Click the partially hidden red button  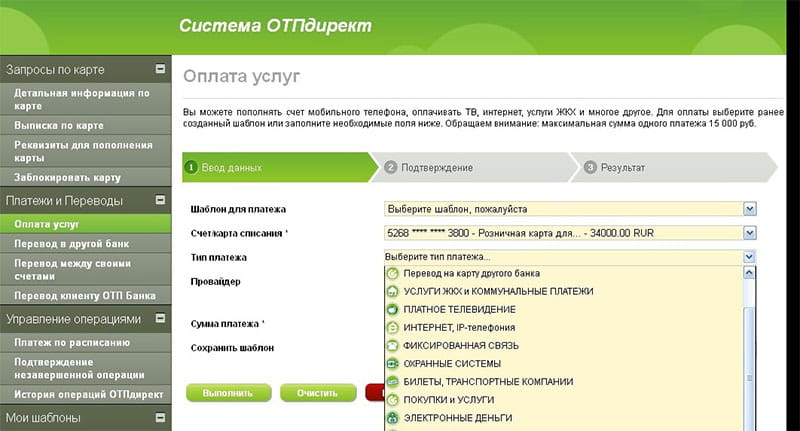click(x=376, y=393)
